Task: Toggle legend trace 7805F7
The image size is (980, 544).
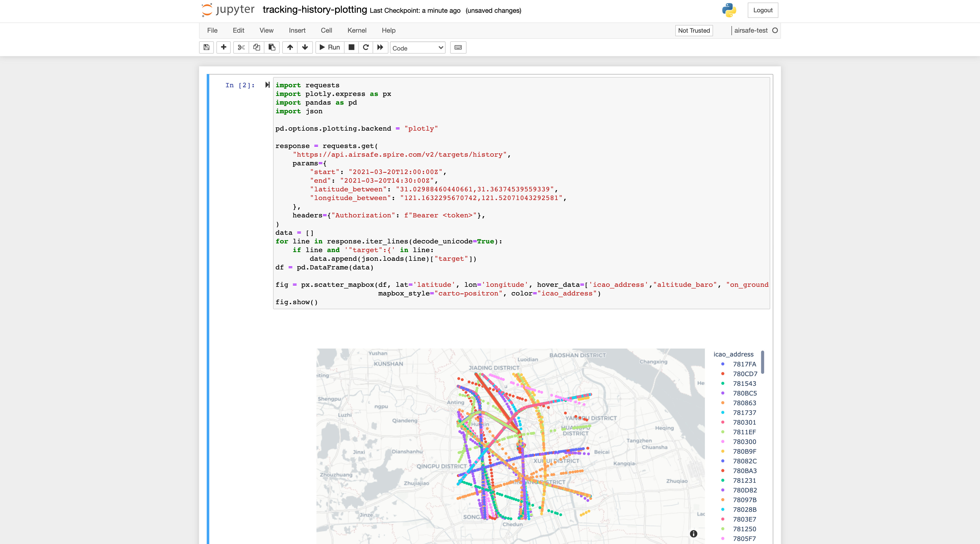Action: tap(739, 539)
